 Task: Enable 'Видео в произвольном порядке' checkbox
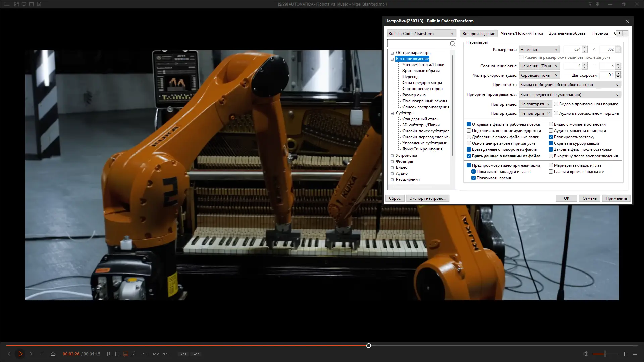pyautogui.click(x=556, y=104)
